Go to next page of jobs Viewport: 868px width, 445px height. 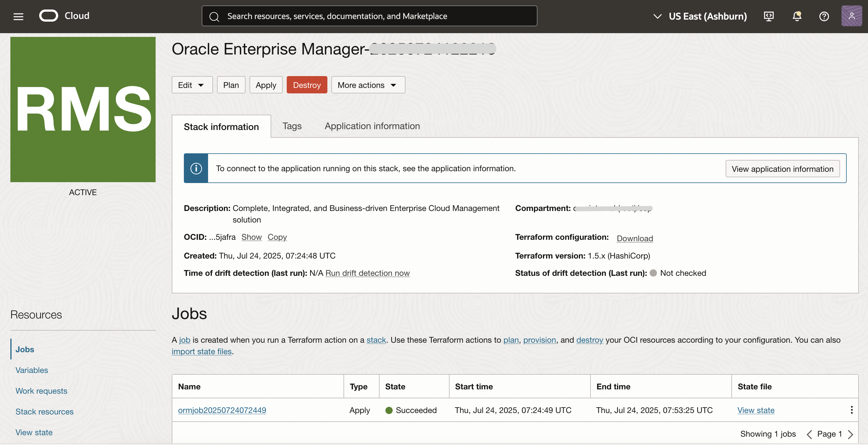tap(850, 434)
